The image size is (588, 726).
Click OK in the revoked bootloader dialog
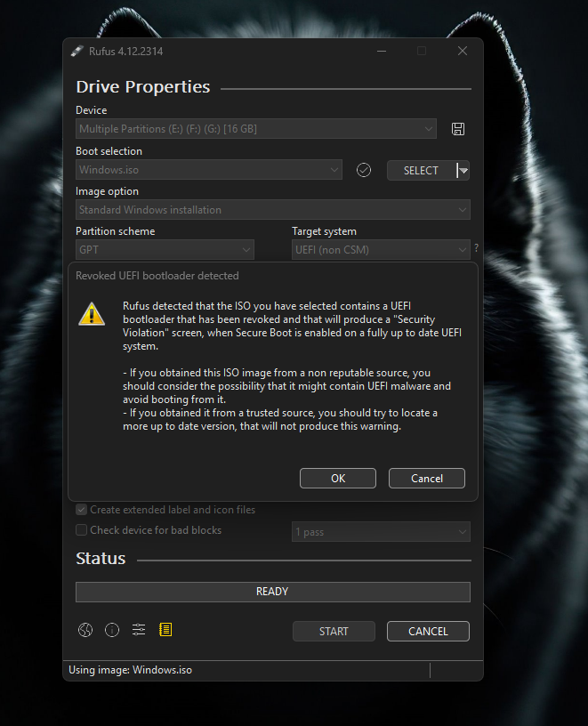coord(338,479)
